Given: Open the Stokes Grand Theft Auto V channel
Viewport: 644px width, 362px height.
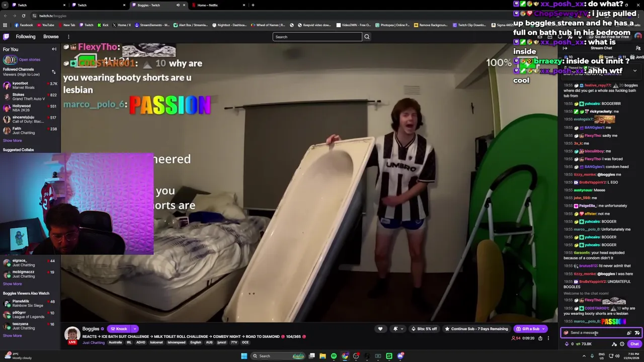Looking at the screenshot, I should point(30,97).
